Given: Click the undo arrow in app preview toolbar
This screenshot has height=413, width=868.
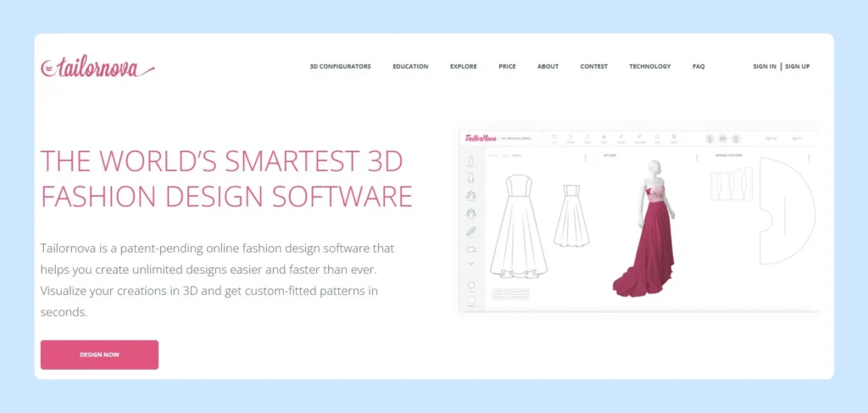Looking at the screenshot, I should click(570, 137).
